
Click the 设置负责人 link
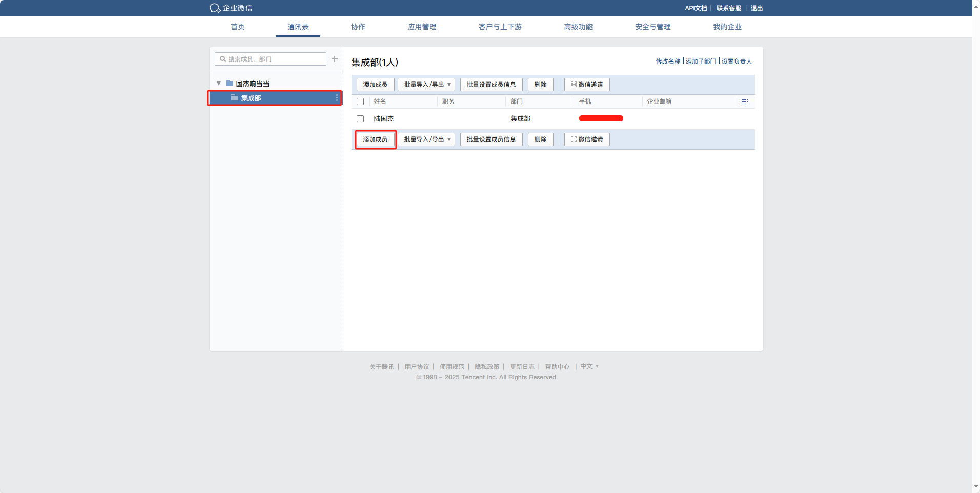pos(737,61)
